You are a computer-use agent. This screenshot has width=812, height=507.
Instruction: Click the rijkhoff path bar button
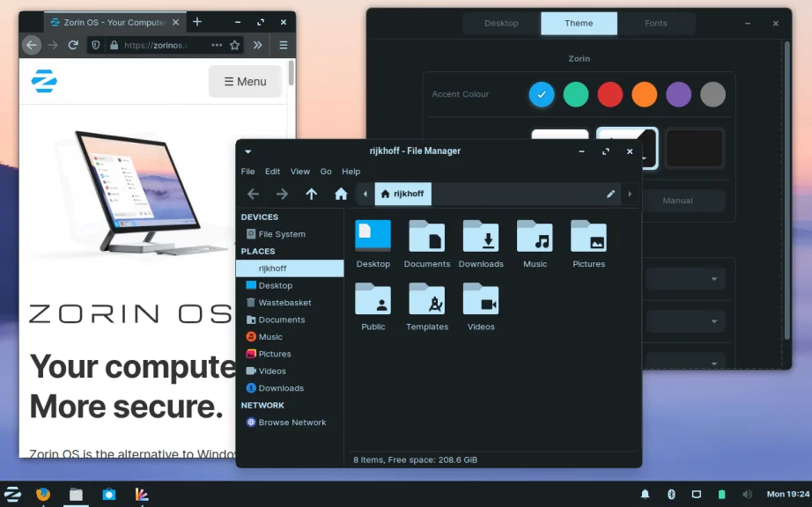[x=402, y=194]
